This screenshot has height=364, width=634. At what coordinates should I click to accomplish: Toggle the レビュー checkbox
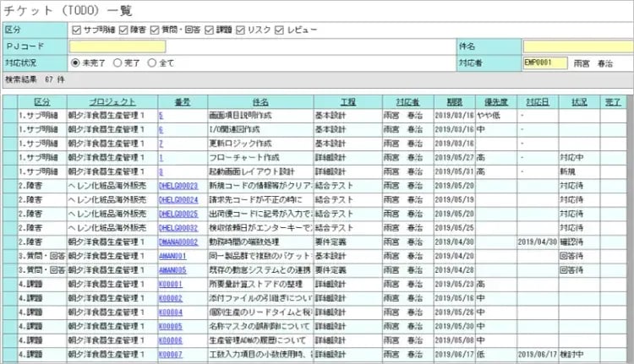279,30
